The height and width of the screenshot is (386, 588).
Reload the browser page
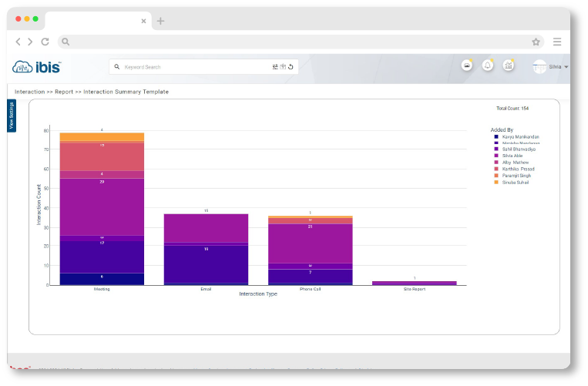coord(45,42)
